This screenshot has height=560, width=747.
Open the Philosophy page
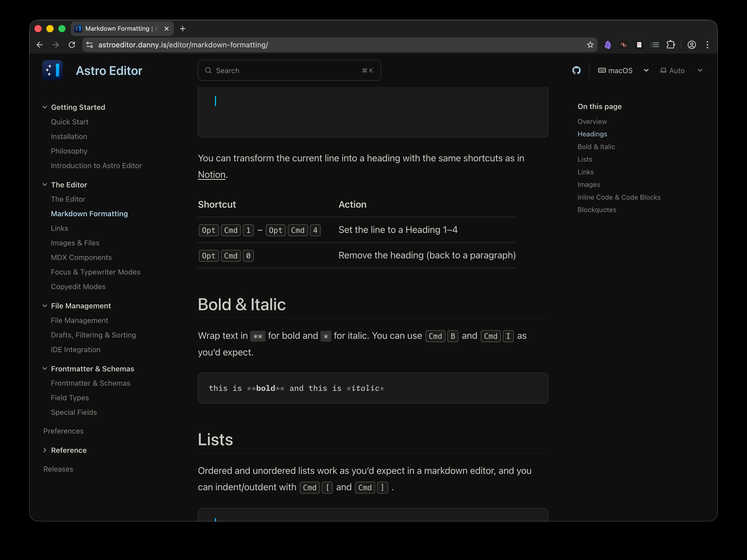pyautogui.click(x=69, y=151)
